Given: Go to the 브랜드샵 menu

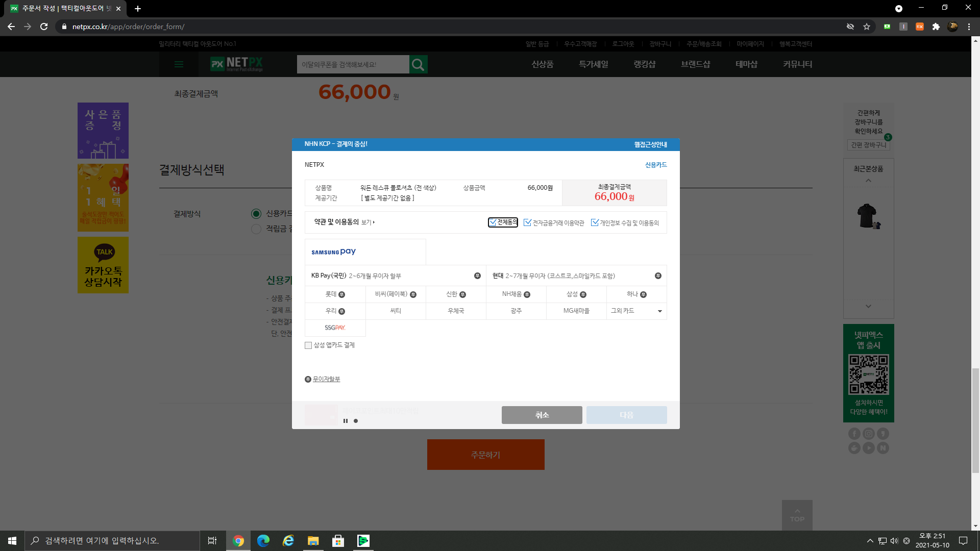Looking at the screenshot, I should [695, 64].
